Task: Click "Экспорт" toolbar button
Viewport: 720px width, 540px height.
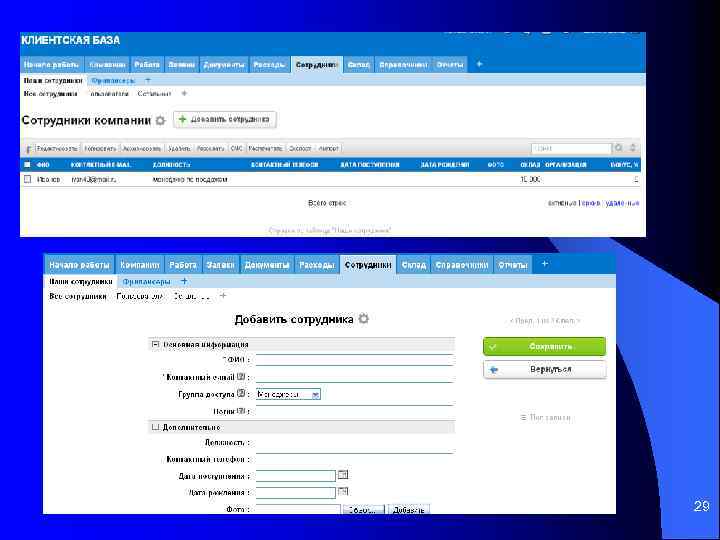Action: 300,148
